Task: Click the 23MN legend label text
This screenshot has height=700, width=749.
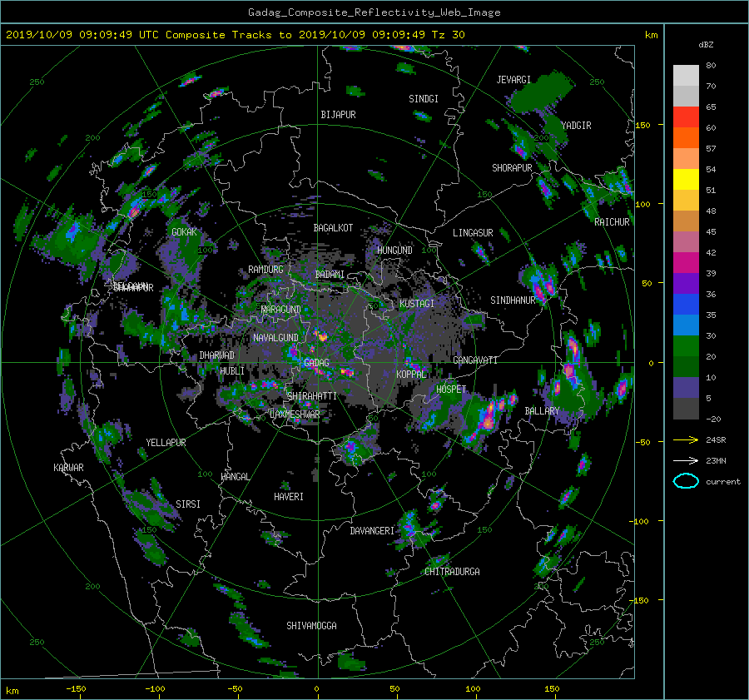Action: pyautogui.click(x=716, y=460)
